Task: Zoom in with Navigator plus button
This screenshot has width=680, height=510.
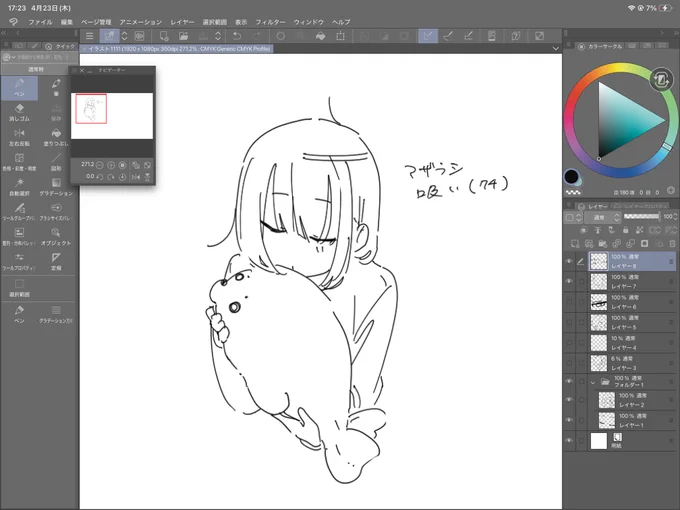Action: (111, 165)
